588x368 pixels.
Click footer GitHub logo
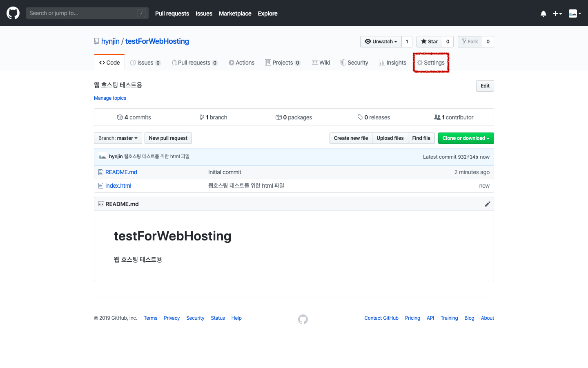coord(303,319)
